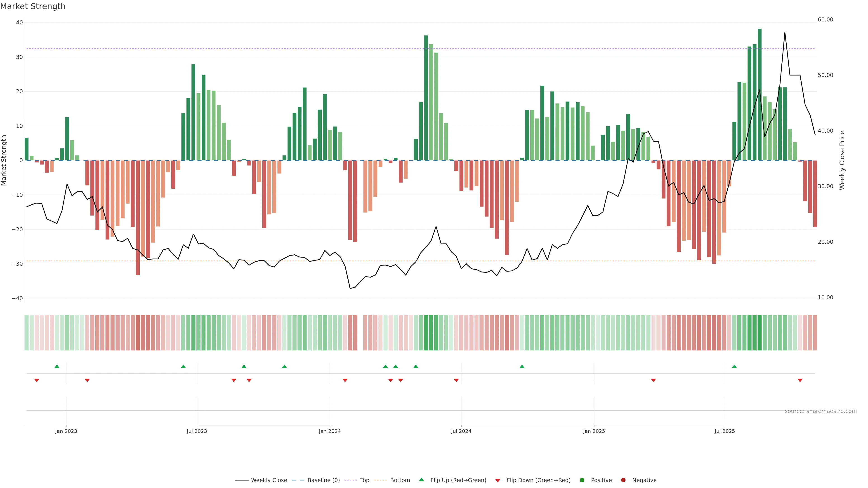
Task: Click the last red flip-down marker at right
Action: [800, 380]
